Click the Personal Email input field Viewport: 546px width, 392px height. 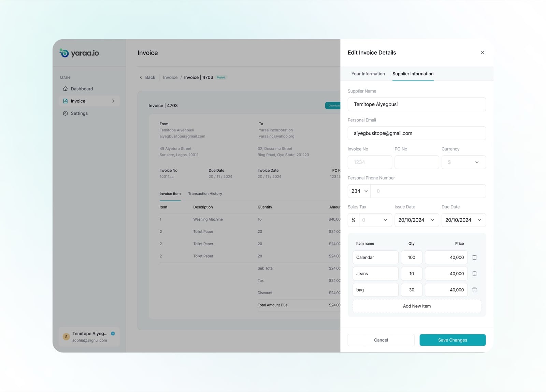pyautogui.click(x=417, y=133)
